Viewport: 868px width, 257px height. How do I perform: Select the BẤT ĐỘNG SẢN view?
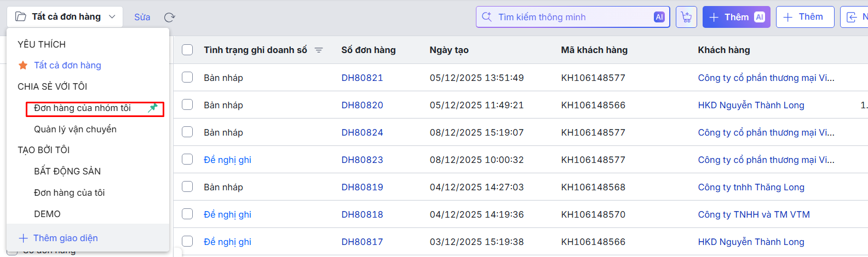[x=67, y=172]
